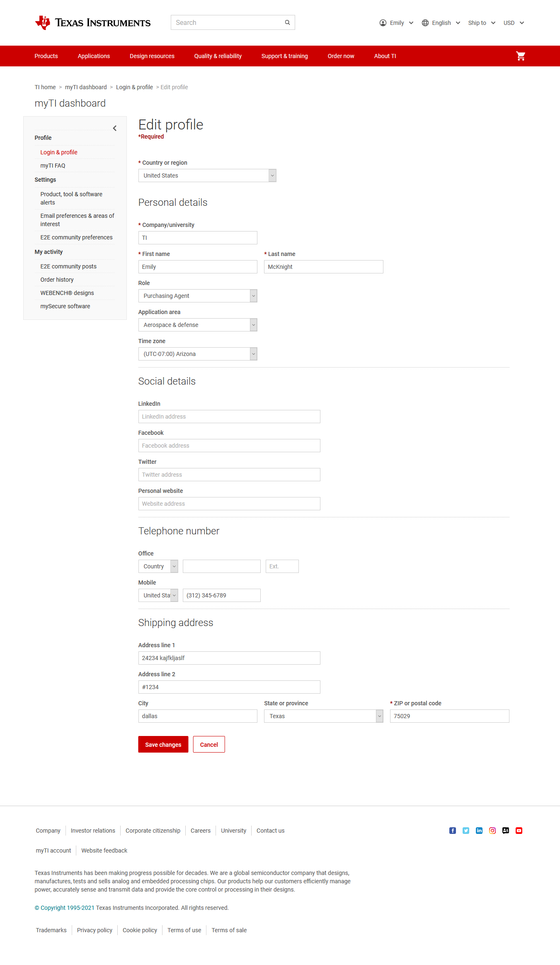Open TI's Facebook page icon

tap(453, 831)
